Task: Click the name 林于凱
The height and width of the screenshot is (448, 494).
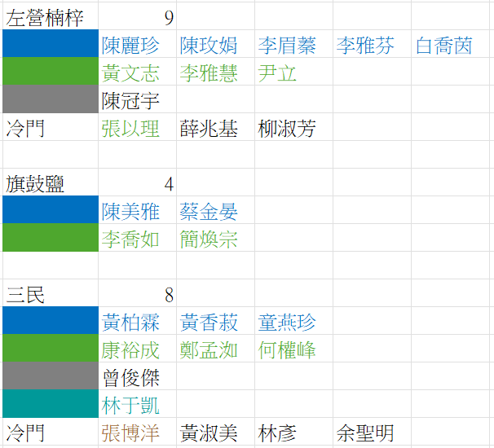Action: click(x=130, y=406)
